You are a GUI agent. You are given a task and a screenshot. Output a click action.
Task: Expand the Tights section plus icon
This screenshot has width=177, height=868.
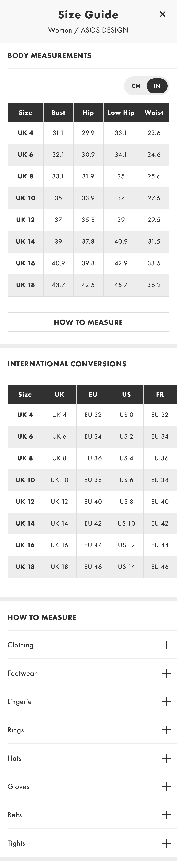tap(166, 843)
